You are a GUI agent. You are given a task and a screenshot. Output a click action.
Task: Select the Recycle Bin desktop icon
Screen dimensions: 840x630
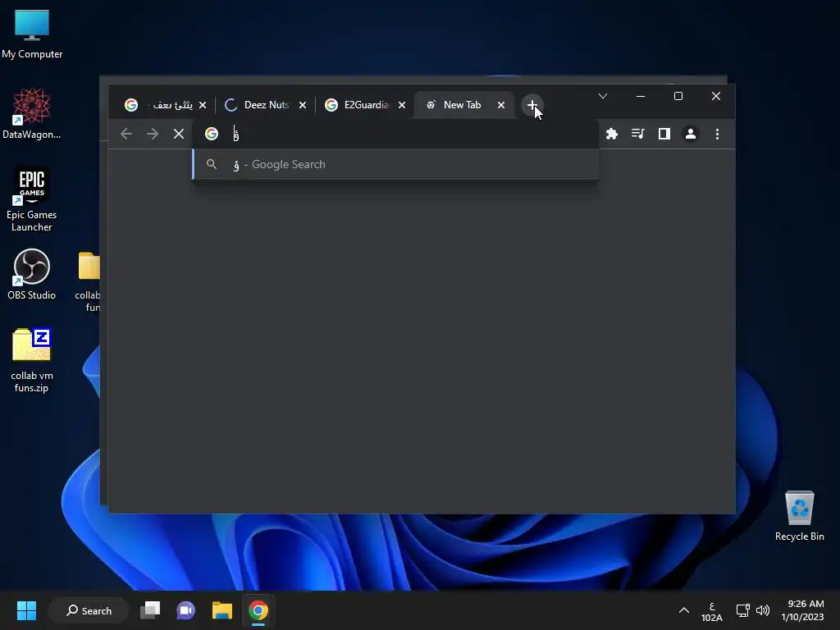(799, 516)
